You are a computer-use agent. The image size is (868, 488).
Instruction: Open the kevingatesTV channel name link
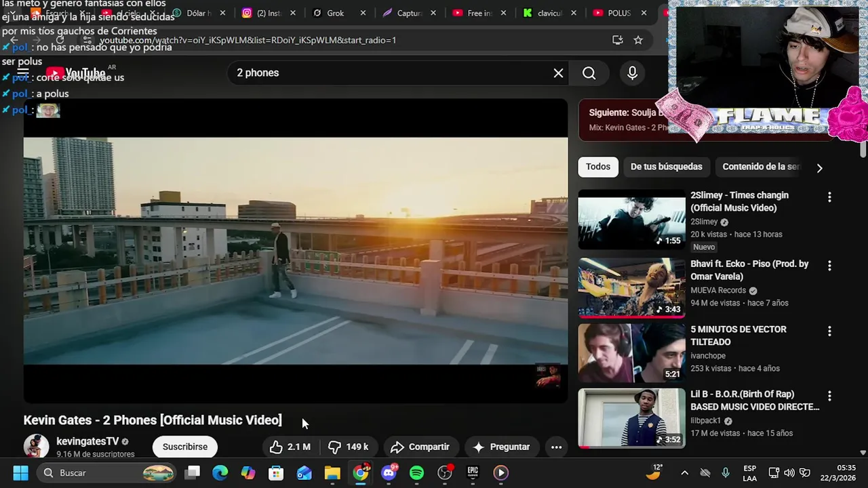[x=87, y=441]
